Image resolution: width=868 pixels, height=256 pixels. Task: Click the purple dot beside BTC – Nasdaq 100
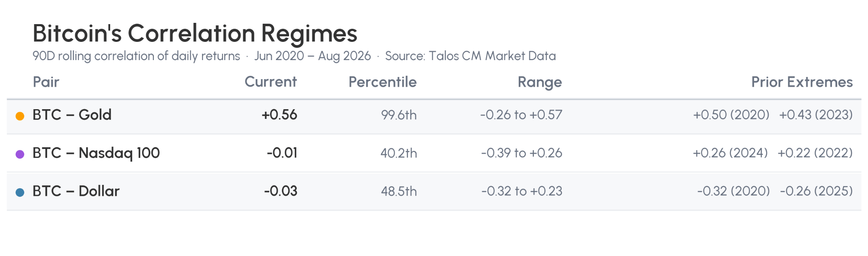tap(20, 154)
